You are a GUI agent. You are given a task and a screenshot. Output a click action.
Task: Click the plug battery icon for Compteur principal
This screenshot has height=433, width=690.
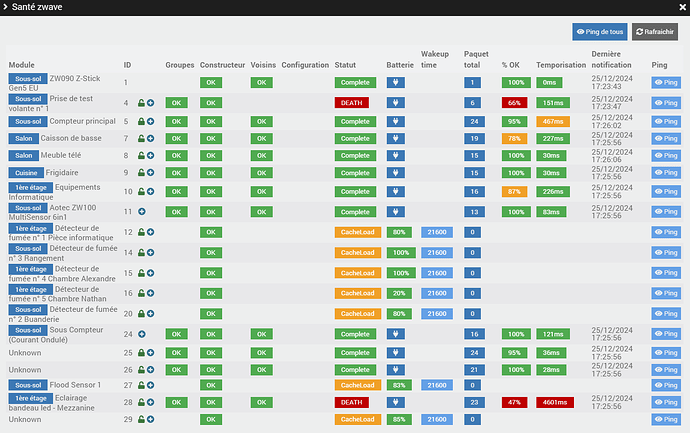point(399,121)
